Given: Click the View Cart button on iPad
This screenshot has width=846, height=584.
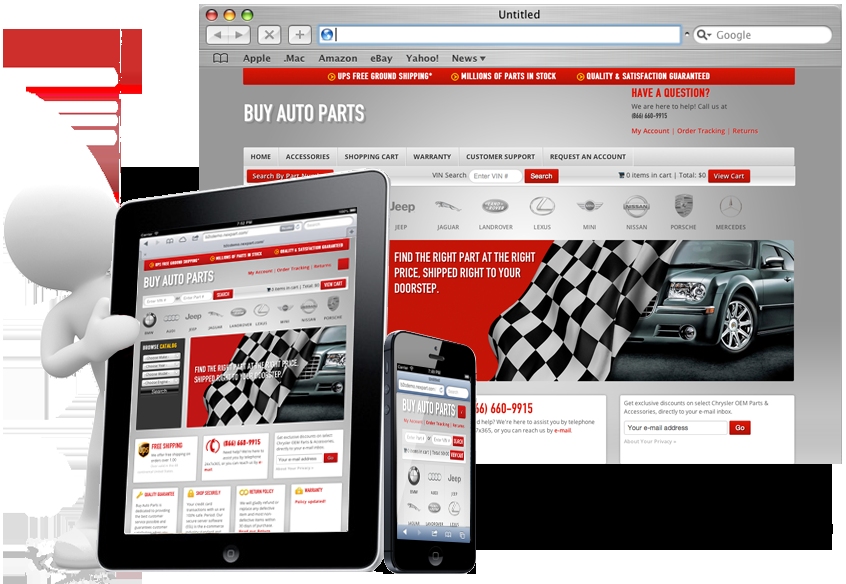Looking at the screenshot, I should [333, 284].
